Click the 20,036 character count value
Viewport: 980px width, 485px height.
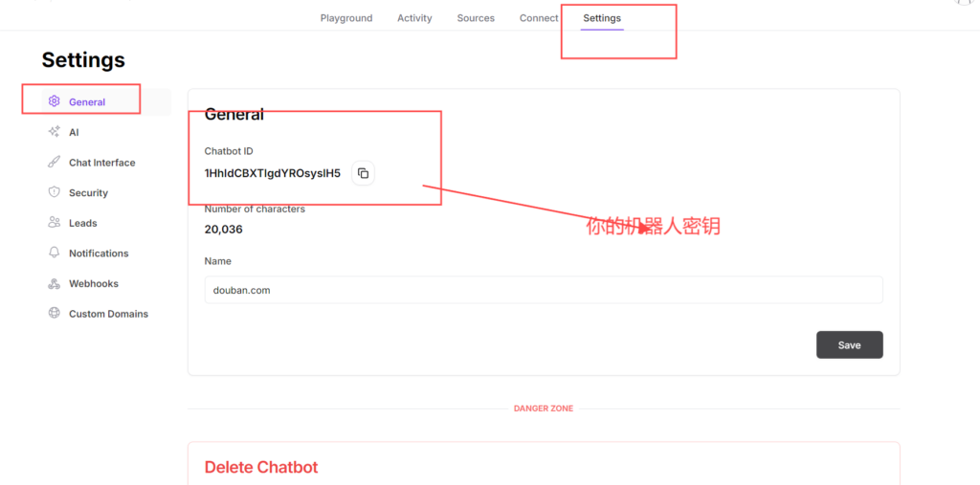[224, 230]
